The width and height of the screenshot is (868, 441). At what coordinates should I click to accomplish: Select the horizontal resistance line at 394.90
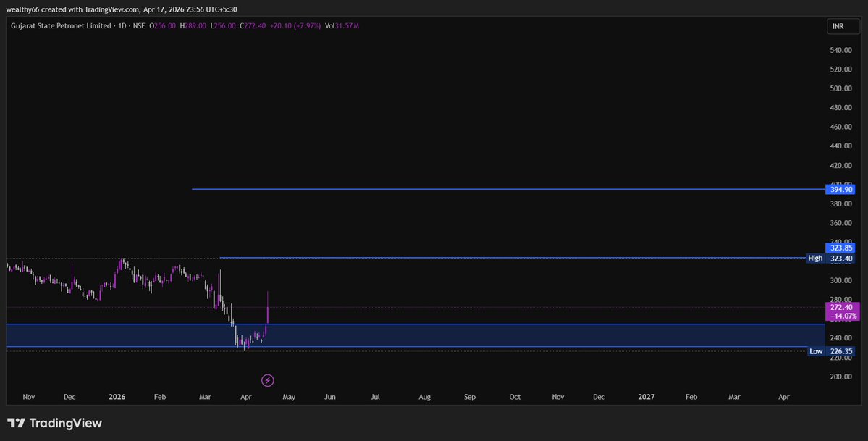pos(507,188)
